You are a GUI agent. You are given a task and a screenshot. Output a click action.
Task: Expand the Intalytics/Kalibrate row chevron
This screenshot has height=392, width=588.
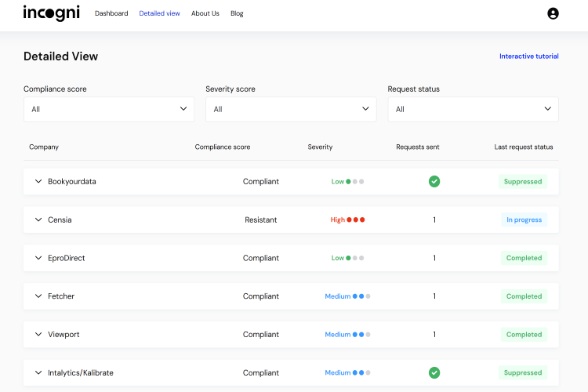[38, 373]
